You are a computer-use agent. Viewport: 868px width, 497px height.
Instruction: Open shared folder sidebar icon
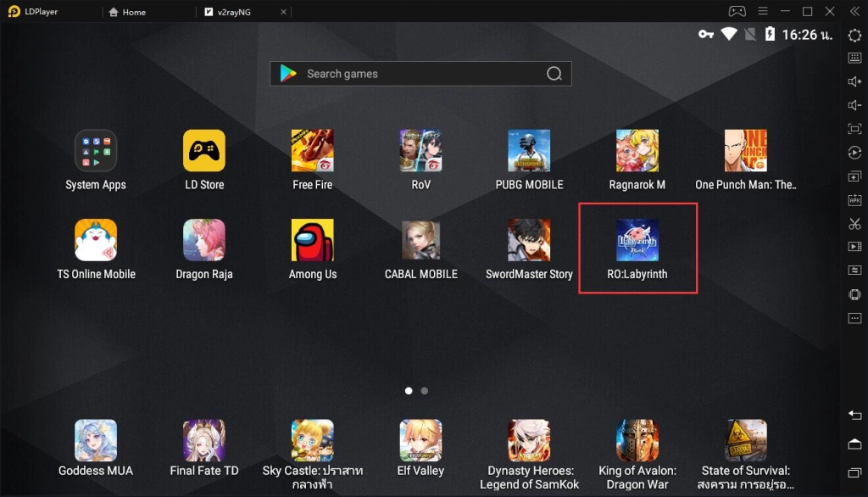click(854, 271)
